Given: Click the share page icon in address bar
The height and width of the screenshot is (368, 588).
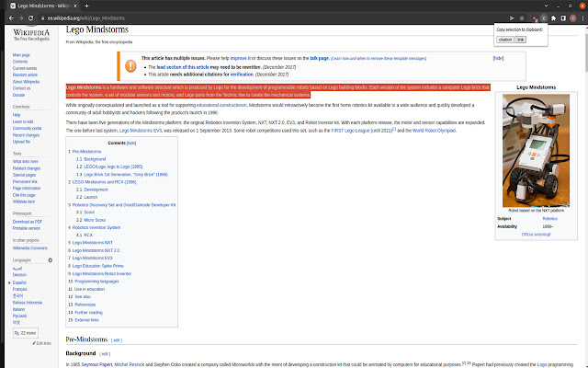Looking at the screenshot, I should (512, 18).
